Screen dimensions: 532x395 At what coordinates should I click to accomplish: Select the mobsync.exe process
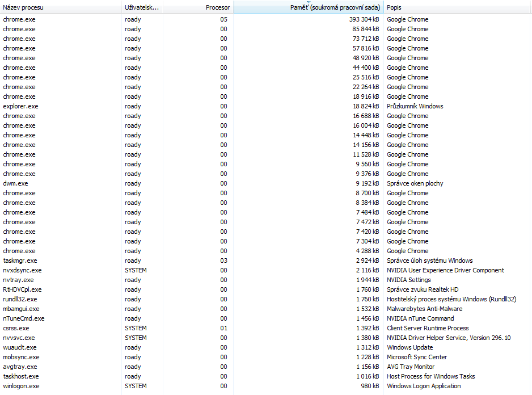[21, 357]
